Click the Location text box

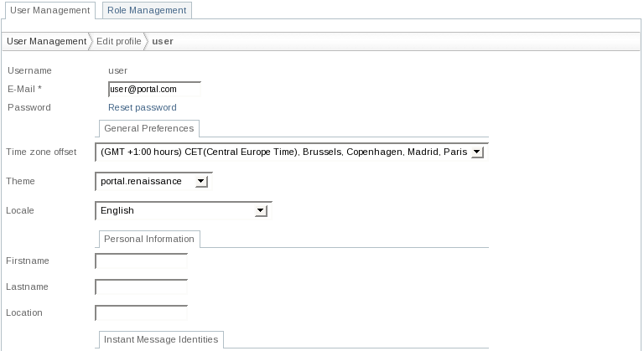coord(141,313)
